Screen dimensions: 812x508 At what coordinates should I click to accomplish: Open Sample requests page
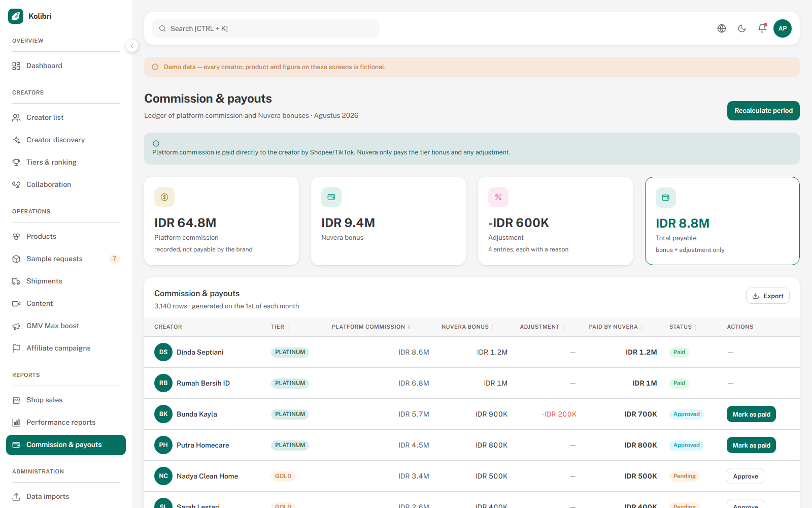(x=66, y=259)
